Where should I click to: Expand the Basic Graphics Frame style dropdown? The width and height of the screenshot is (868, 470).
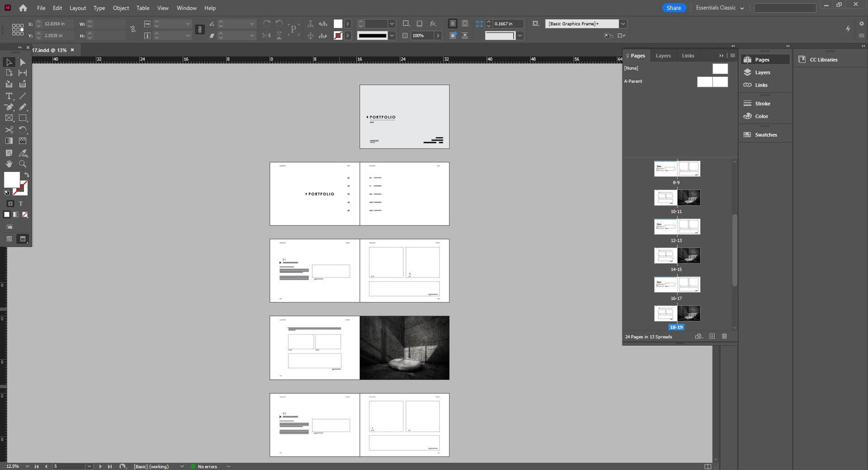coord(623,23)
